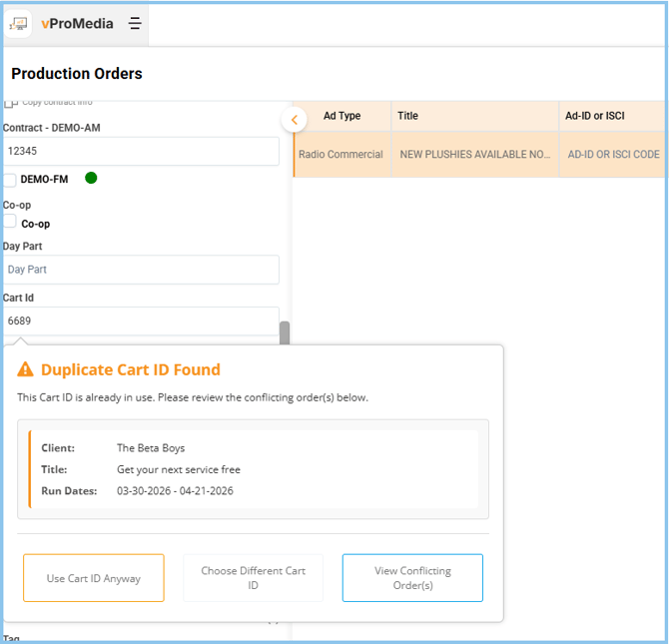
Task: Open the hamburger navigation menu
Action: point(135,24)
